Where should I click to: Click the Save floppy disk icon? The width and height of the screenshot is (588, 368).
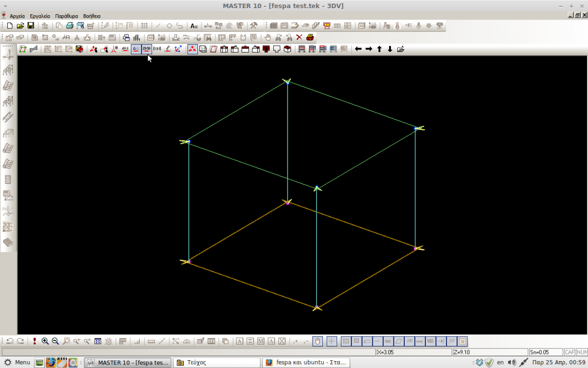[30, 26]
